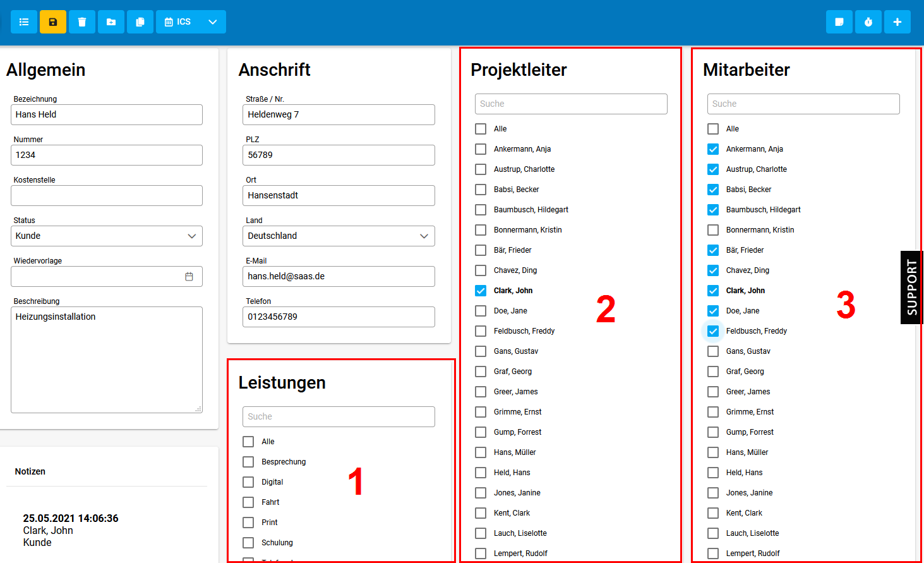Click the Bezeichnung field with Hans Held

tap(107, 114)
